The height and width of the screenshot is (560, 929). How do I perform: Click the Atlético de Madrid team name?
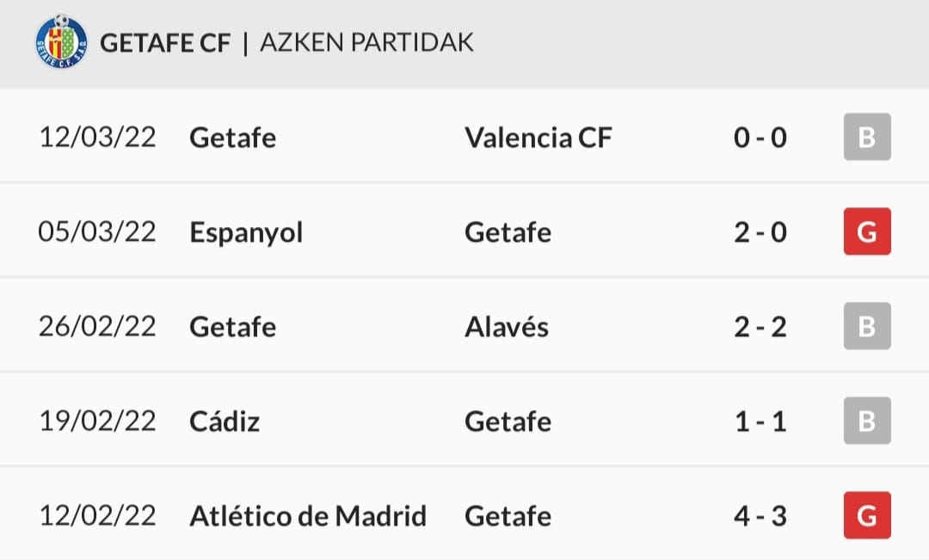click(308, 515)
